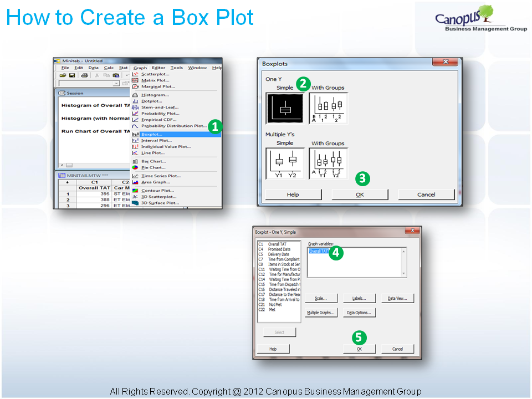Choose Probability Distribution Plot... from Graph menu
Viewport: 532px width, 399px height.
173,126
